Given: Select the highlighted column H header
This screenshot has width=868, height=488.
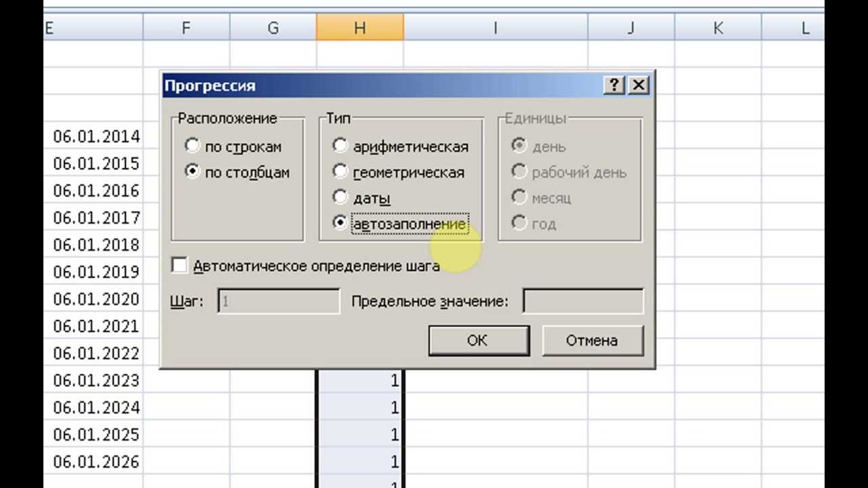Looking at the screenshot, I should 360,28.
